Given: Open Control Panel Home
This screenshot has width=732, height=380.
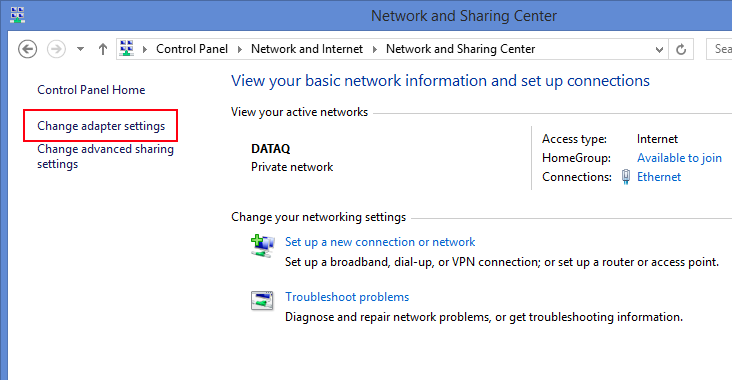Looking at the screenshot, I should [x=91, y=90].
